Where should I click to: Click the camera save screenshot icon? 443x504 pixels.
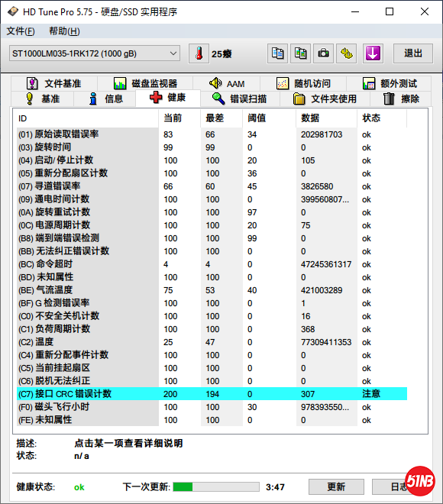point(323,53)
